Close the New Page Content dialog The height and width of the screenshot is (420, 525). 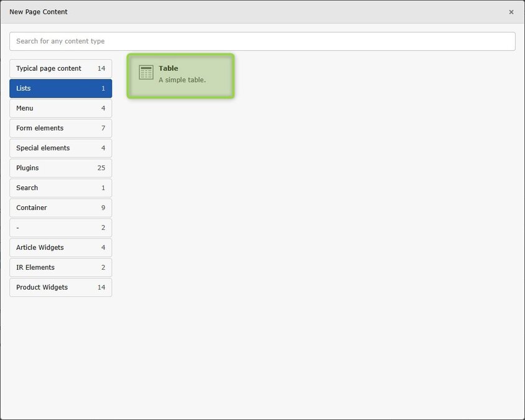511,12
